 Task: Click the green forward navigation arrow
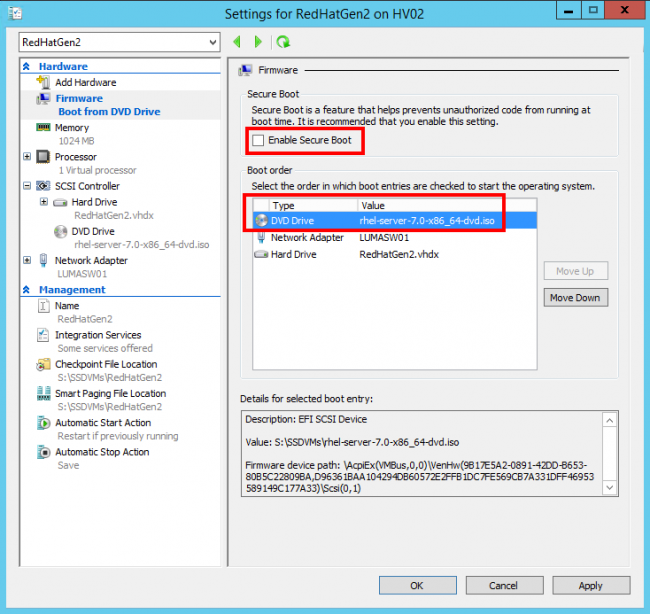258,42
